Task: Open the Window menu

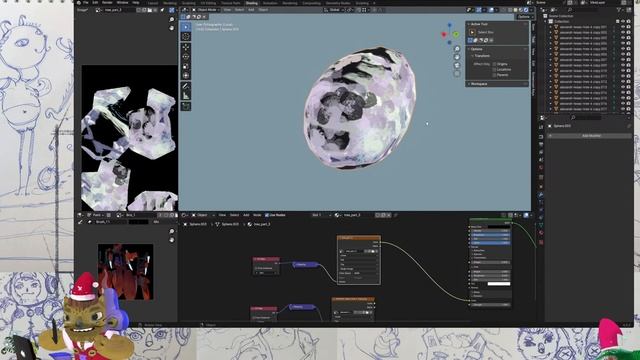Action: coord(122,2)
